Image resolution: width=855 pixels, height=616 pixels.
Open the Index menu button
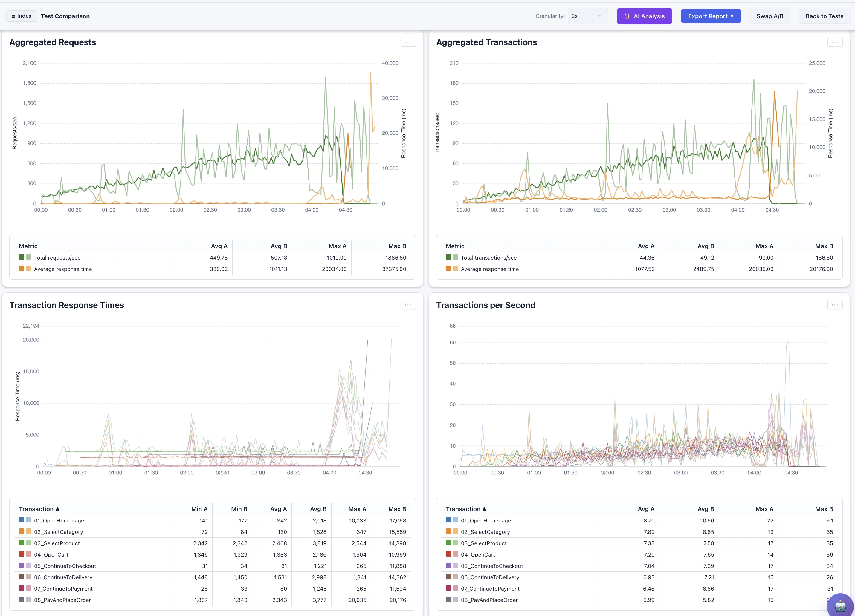pos(22,16)
